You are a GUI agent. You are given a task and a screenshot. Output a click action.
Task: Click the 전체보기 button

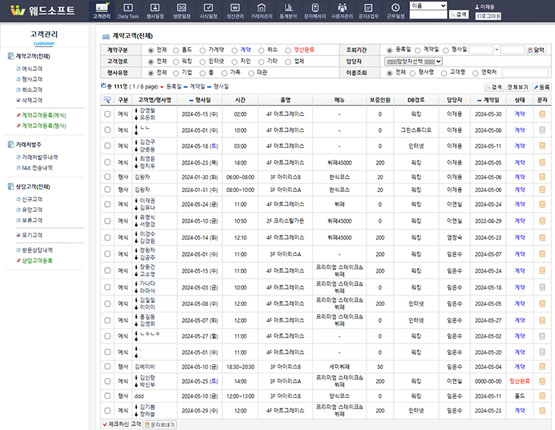click(517, 87)
